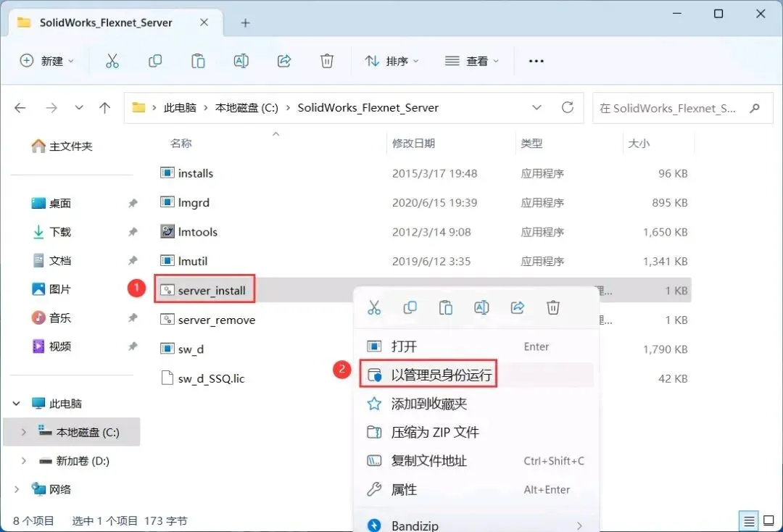
Task: Collapse the 此电脑 tree node
Action: 17,403
